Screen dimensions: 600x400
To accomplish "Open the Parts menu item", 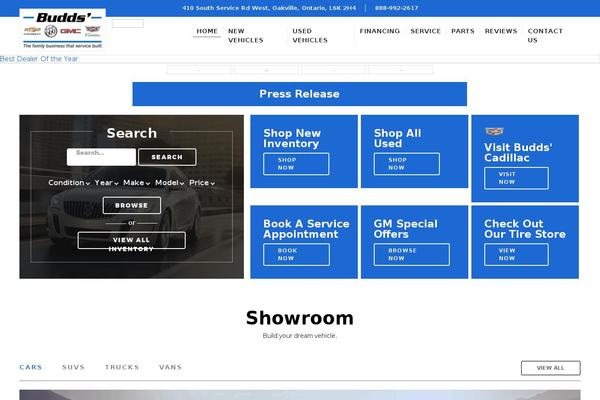I will (463, 31).
